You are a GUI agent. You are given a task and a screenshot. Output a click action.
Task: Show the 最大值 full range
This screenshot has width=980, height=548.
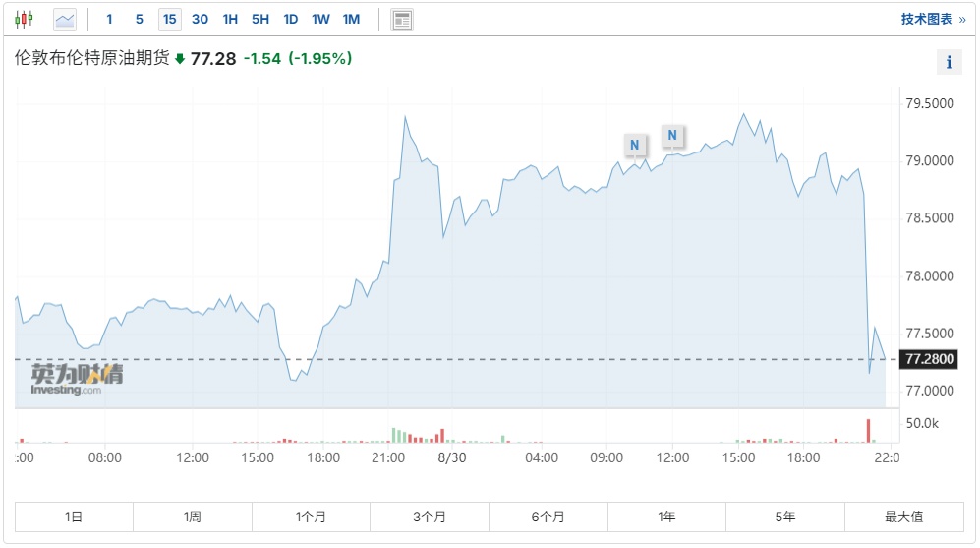[x=903, y=517]
